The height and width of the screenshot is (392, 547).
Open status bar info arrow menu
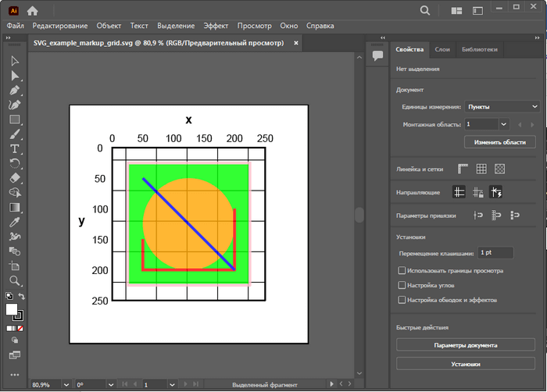(331, 384)
